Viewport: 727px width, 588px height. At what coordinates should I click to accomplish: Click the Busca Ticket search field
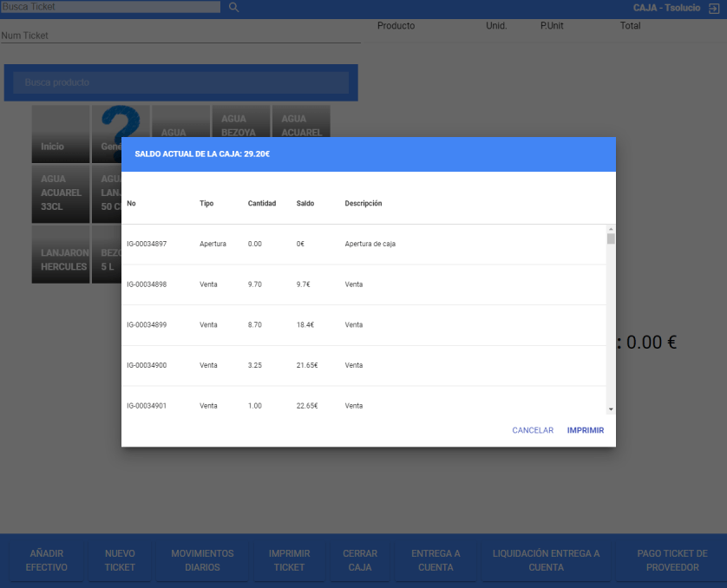(109, 7)
